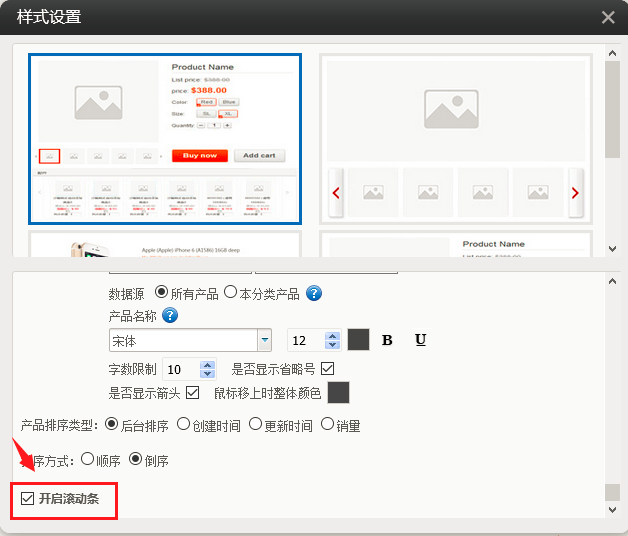Open the 宋体 font dropdown

click(265, 340)
